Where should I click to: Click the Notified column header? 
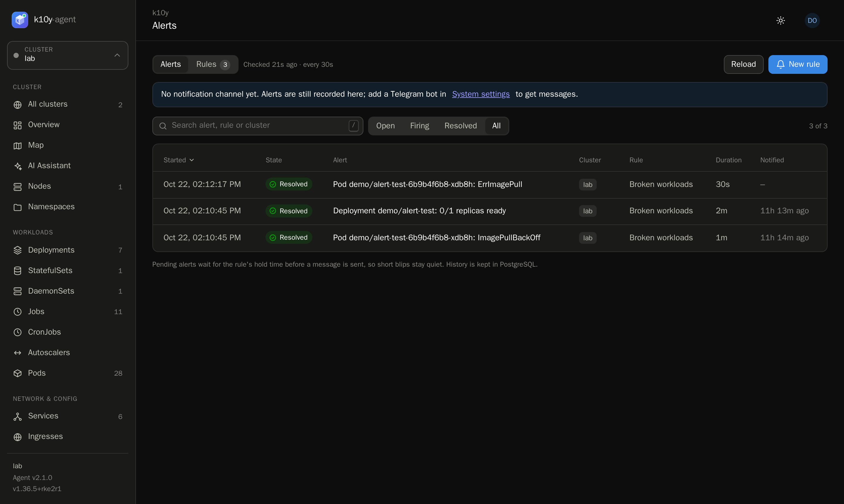coord(772,160)
